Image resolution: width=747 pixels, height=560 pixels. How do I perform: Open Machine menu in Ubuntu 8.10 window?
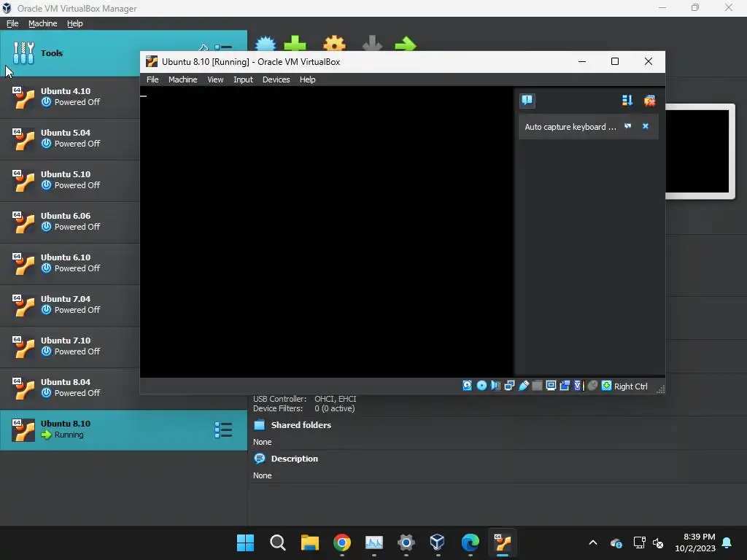coord(182,79)
